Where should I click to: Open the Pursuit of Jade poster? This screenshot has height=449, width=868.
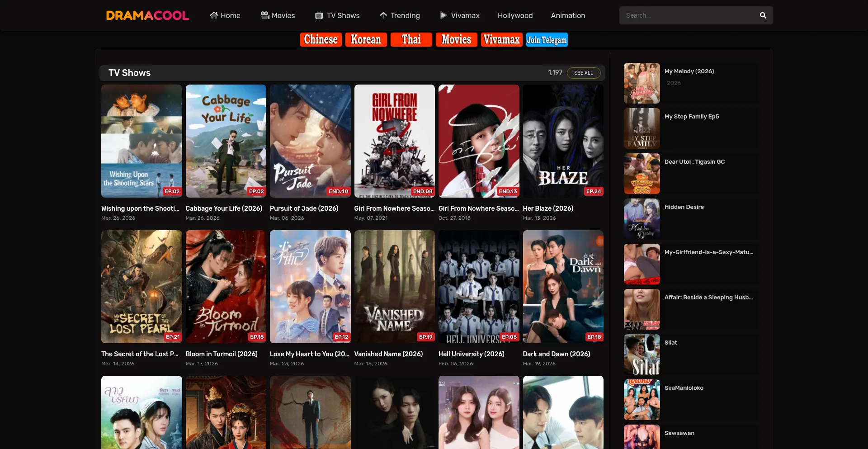310,141
